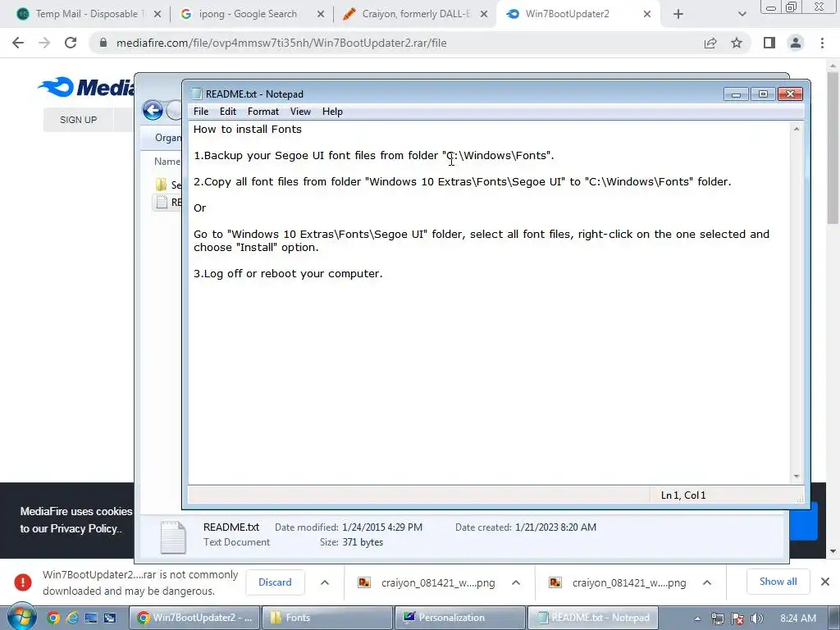This screenshot has height=630, width=840.
Task: Click the network tray icon
Action: point(717,619)
